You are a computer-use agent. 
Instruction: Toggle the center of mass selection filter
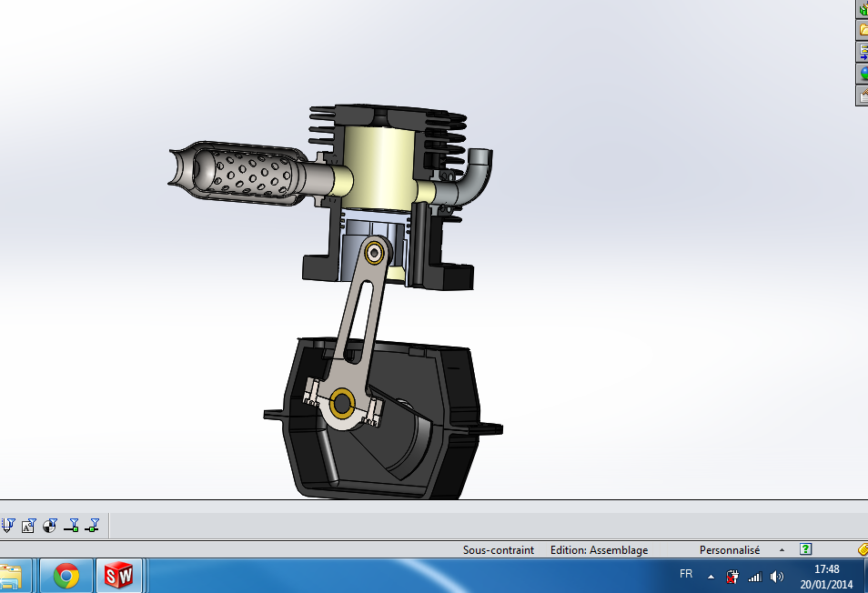(x=50, y=525)
